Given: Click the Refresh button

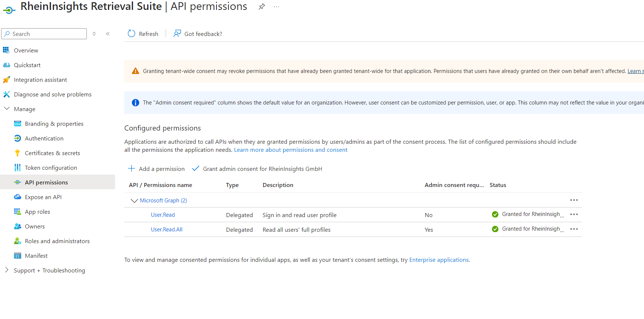Looking at the screenshot, I should pos(143,34).
